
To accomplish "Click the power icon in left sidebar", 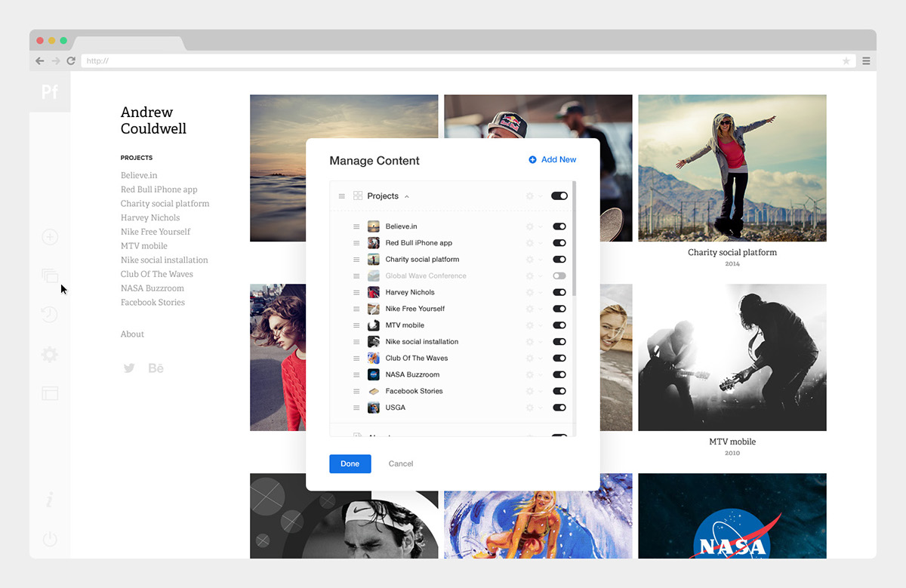I will point(50,539).
